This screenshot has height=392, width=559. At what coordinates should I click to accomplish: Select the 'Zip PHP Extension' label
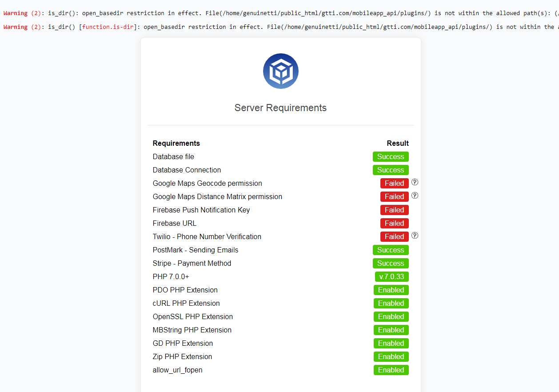click(x=182, y=356)
